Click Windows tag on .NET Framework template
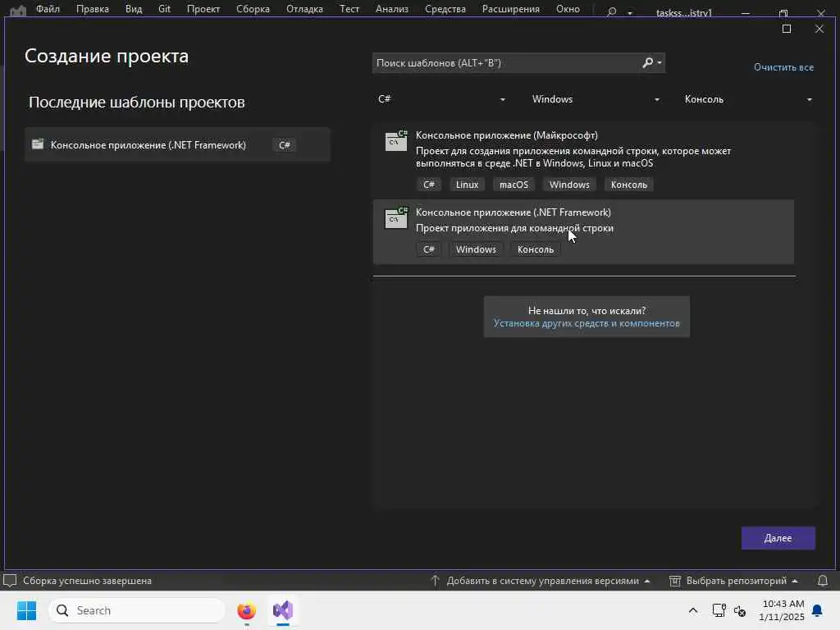Viewport: 840px width, 630px height. [x=476, y=249]
